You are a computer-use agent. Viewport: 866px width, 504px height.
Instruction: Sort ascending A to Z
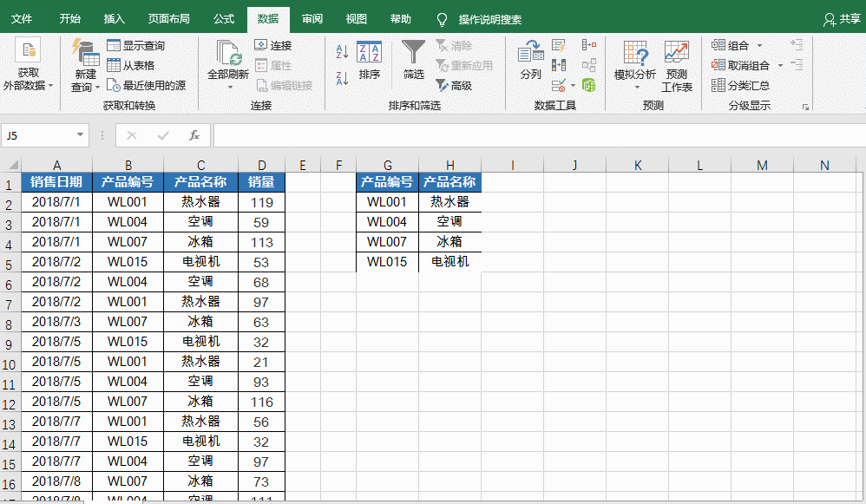342,52
